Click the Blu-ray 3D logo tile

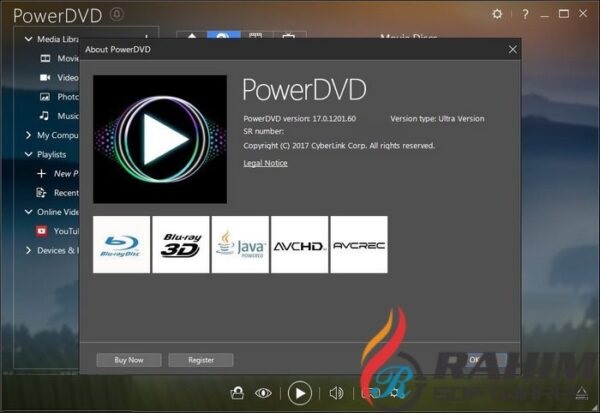point(181,244)
